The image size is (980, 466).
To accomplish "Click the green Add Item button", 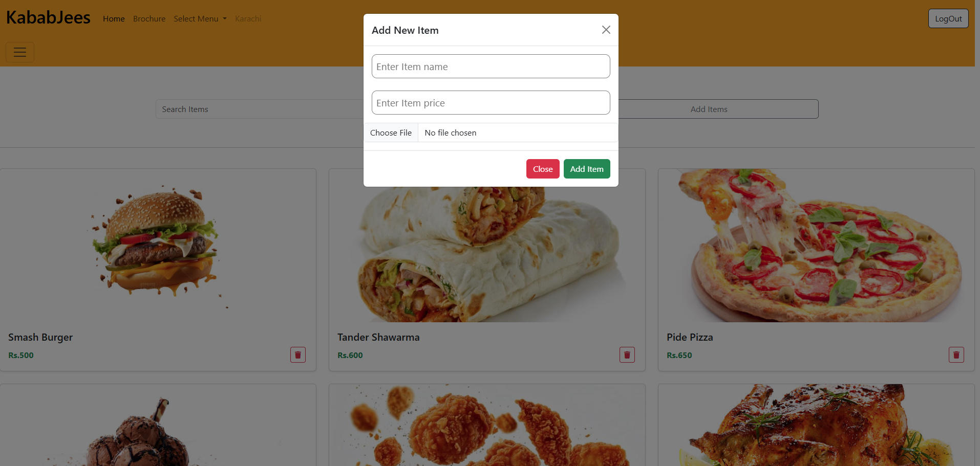I will (587, 169).
